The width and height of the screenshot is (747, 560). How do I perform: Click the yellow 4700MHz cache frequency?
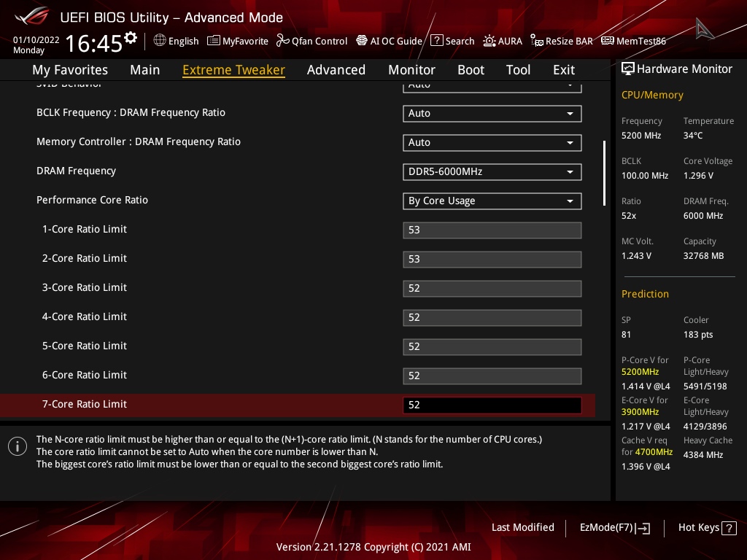click(654, 451)
